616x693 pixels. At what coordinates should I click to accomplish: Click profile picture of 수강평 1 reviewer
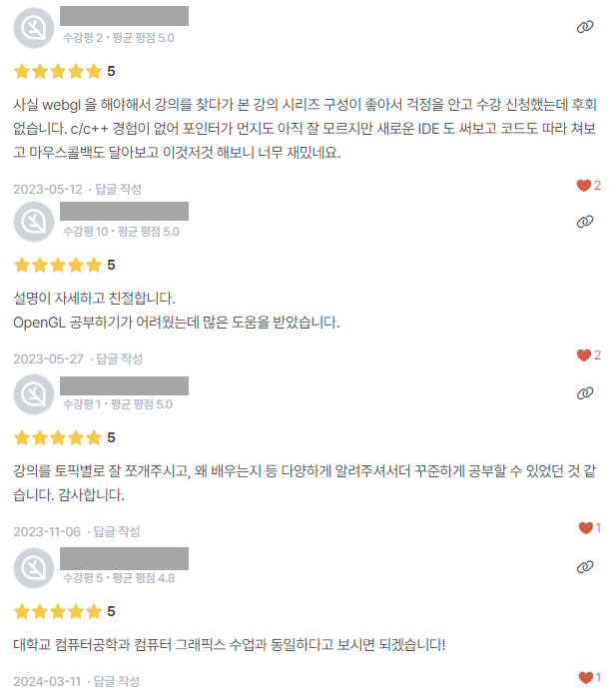34,394
